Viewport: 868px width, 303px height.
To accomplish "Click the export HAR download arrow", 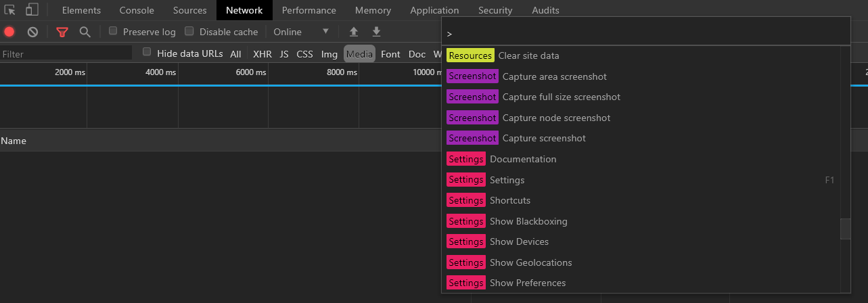I will click(376, 32).
